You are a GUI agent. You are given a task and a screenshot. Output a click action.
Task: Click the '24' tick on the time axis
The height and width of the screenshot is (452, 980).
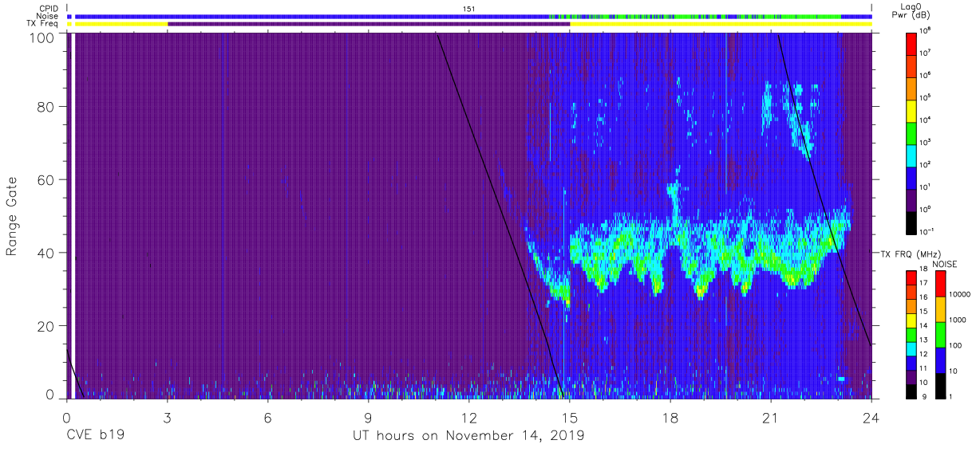click(871, 417)
